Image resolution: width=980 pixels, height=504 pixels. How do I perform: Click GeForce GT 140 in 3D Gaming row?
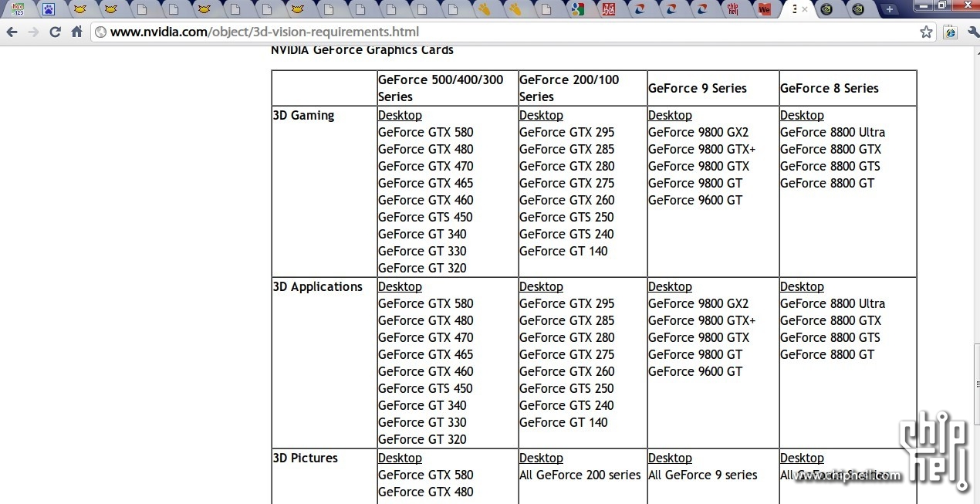[x=563, y=251]
